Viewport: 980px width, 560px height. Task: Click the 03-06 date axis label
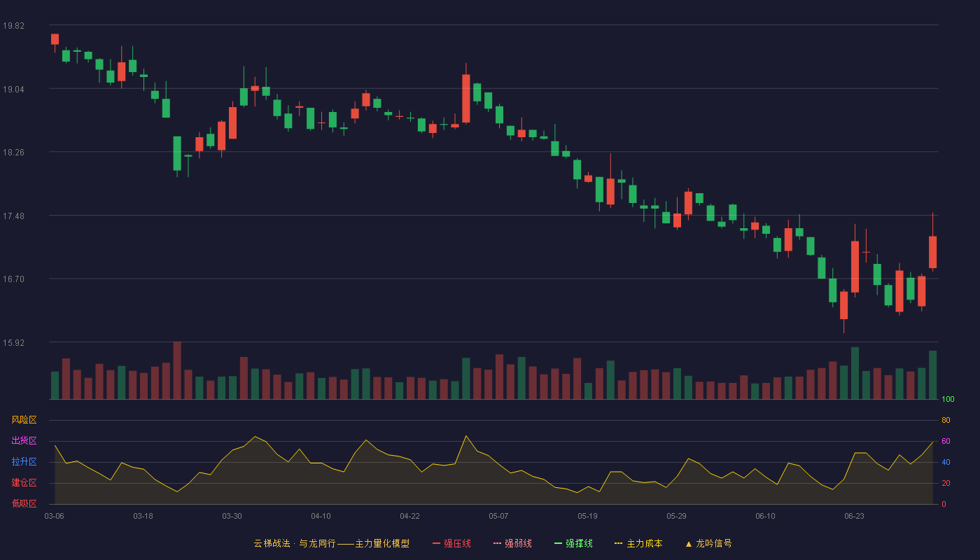[x=54, y=516]
